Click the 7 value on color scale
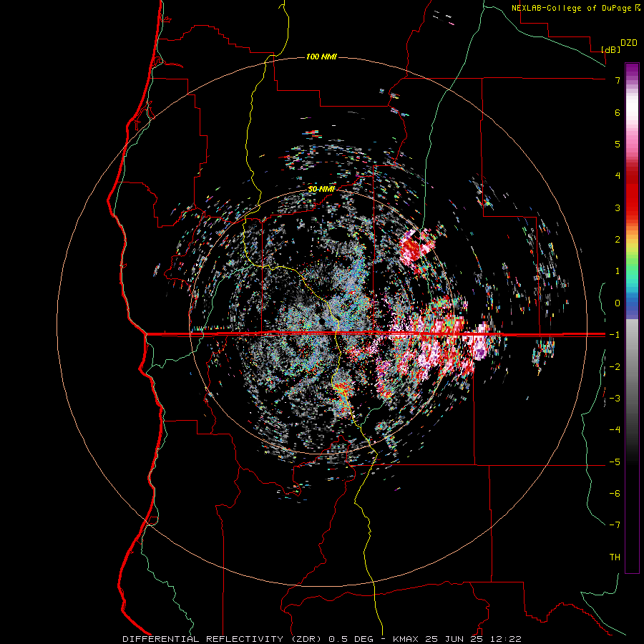Viewport: 644px width, 644px height. [618, 80]
